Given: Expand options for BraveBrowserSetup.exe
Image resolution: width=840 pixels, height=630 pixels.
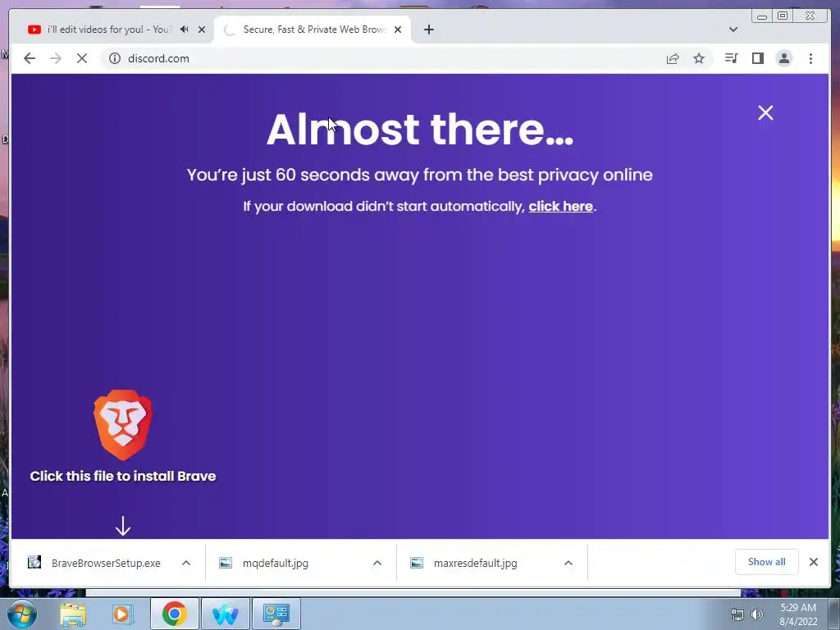Looking at the screenshot, I should pyautogui.click(x=186, y=563).
